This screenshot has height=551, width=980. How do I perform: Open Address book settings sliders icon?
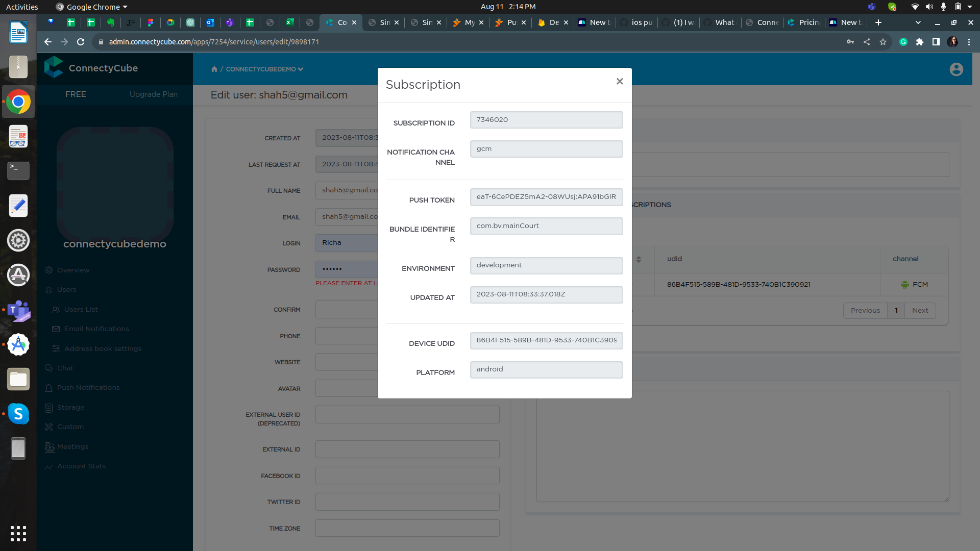[x=57, y=348]
